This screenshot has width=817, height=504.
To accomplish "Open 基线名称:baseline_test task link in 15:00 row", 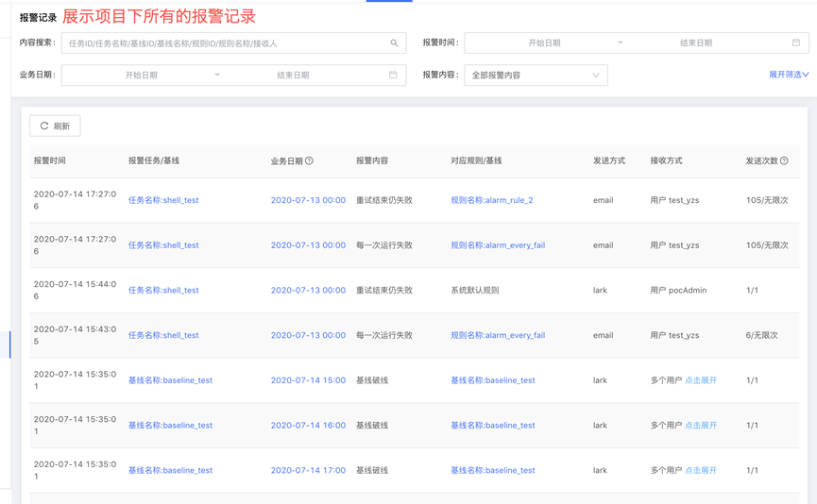I will 170,380.
